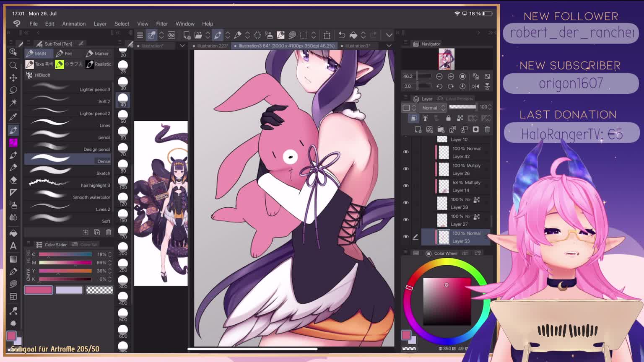Select the Fill bucket tool in left toolbar

(x=13, y=233)
